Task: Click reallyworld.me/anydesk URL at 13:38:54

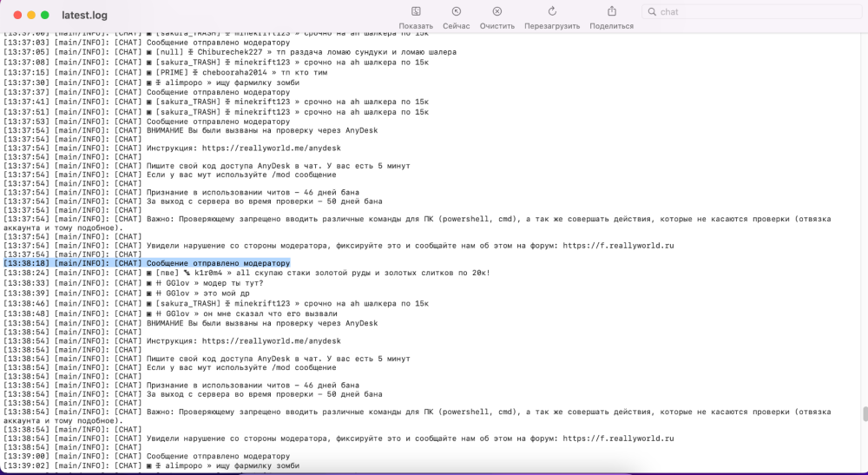Action: click(271, 341)
